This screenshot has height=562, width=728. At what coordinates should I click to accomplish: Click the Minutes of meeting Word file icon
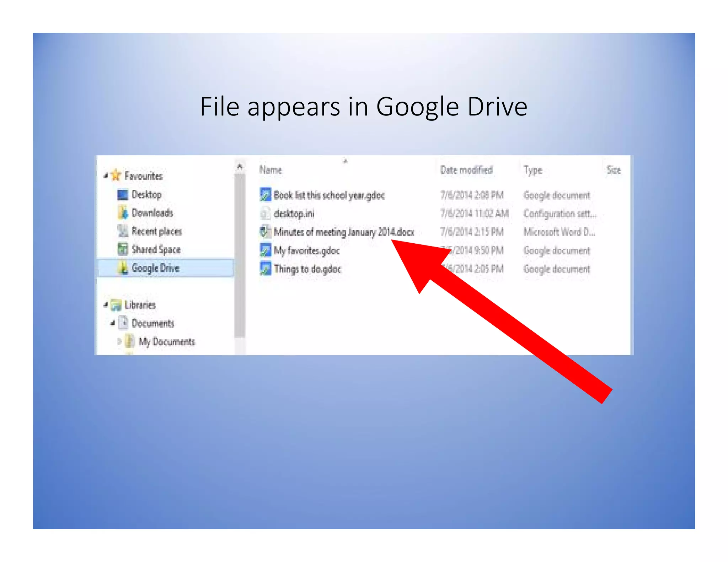265,232
